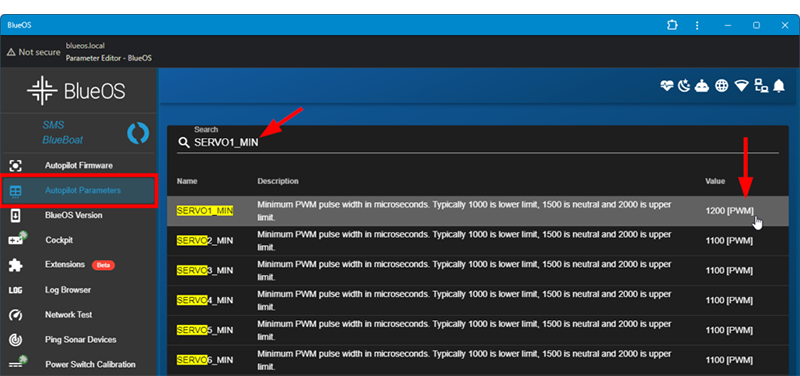
Task: Click the browser extensions puzzle icon
Action: coord(672,25)
